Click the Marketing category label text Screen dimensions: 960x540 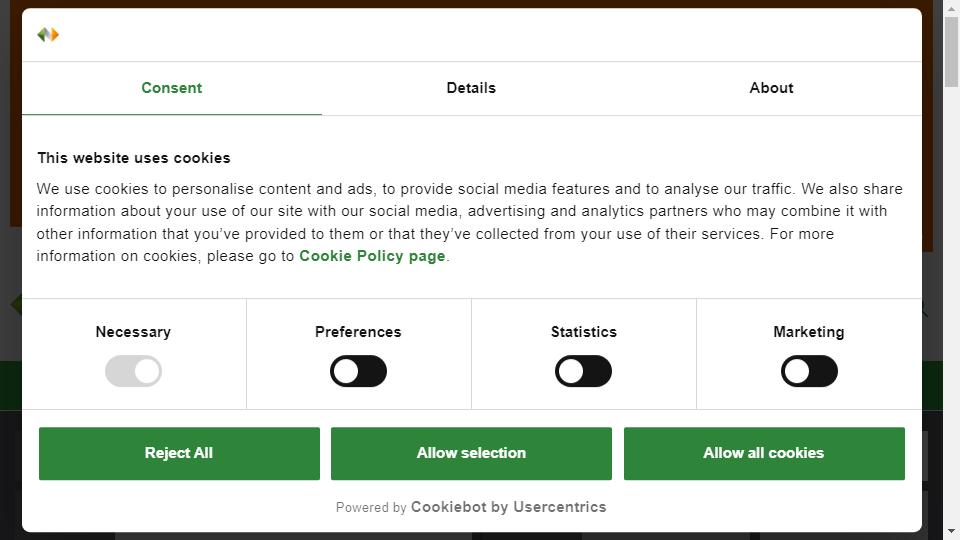point(809,332)
